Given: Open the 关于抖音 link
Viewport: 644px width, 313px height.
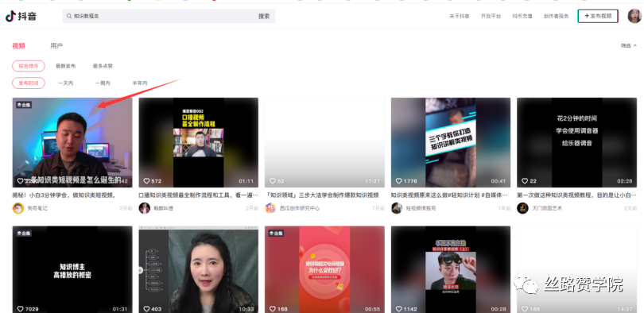Looking at the screenshot, I should (460, 16).
